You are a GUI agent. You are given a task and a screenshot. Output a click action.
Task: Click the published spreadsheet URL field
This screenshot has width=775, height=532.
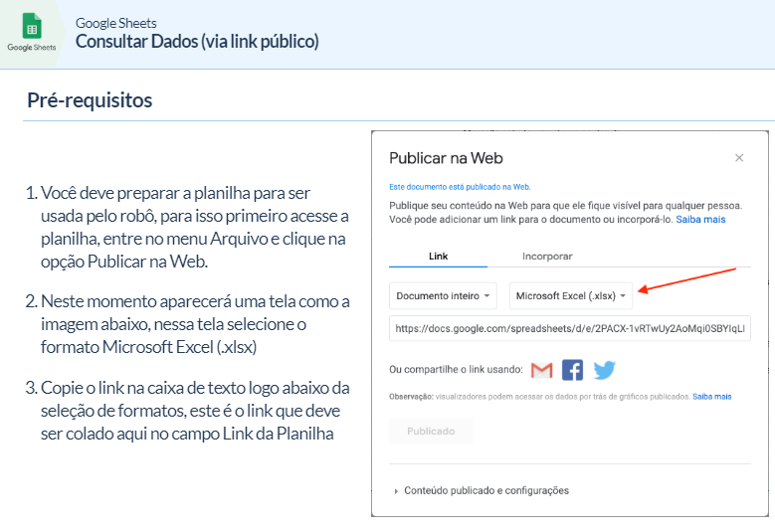click(570, 328)
